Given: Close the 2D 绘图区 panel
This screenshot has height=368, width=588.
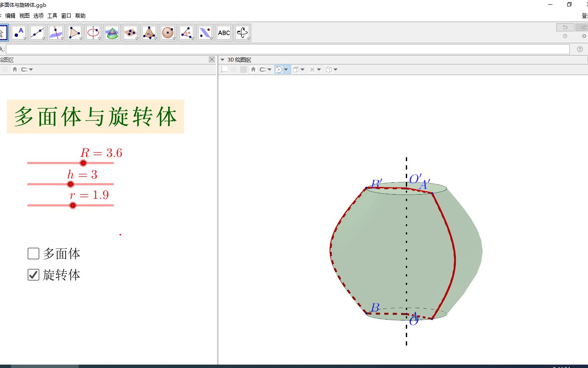Looking at the screenshot, I should [x=212, y=60].
